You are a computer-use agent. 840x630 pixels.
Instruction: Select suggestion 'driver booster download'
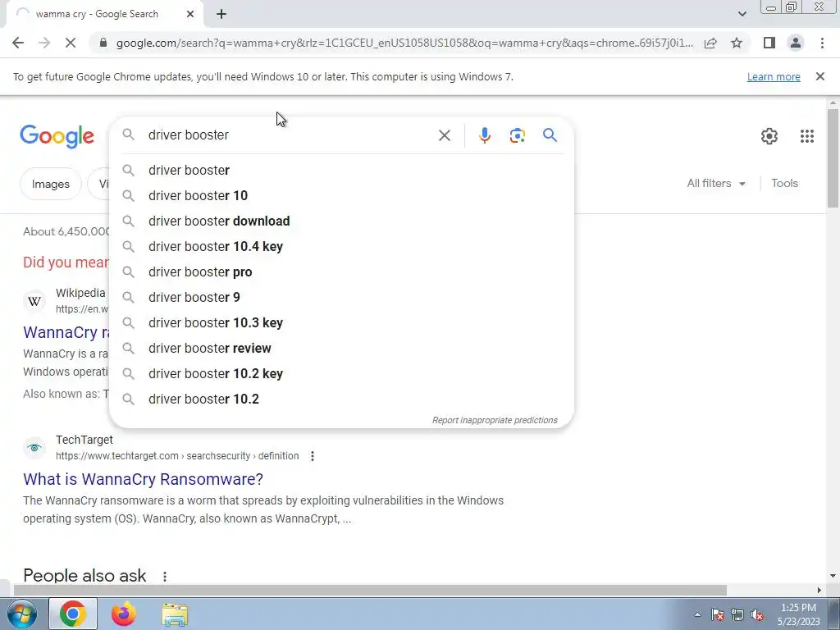pos(342,221)
